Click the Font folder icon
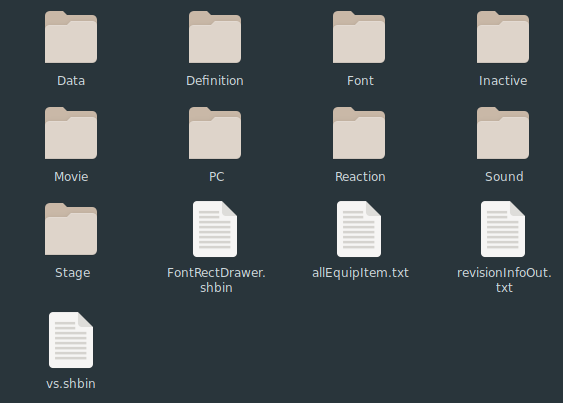 (x=359, y=37)
